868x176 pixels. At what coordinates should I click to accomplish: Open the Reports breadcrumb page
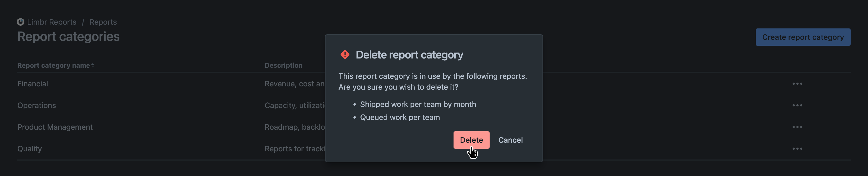[103, 22]
